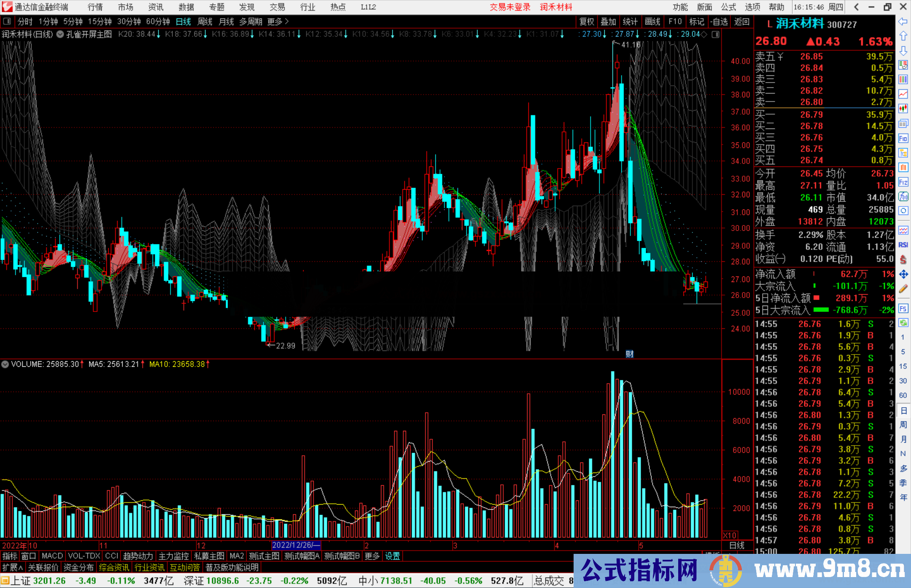Switch to the 周线 period tab
This screenshot has height=588, width=911.
205,21
